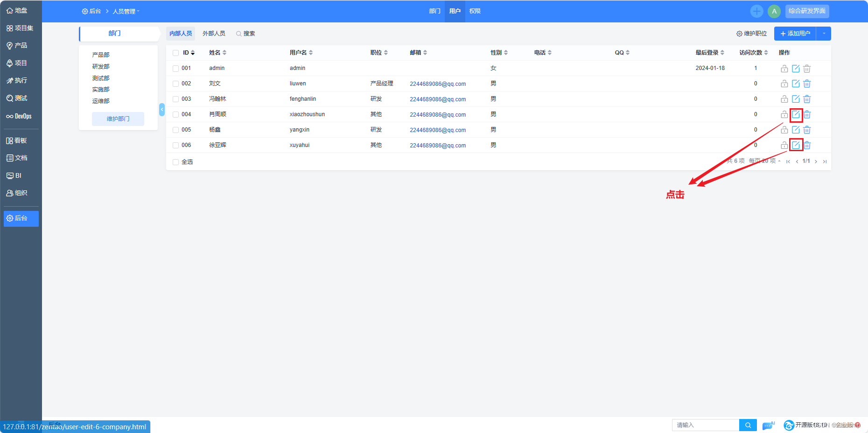
Task: Check the row 003 checkbox
Action: click(x=176, y=99)
